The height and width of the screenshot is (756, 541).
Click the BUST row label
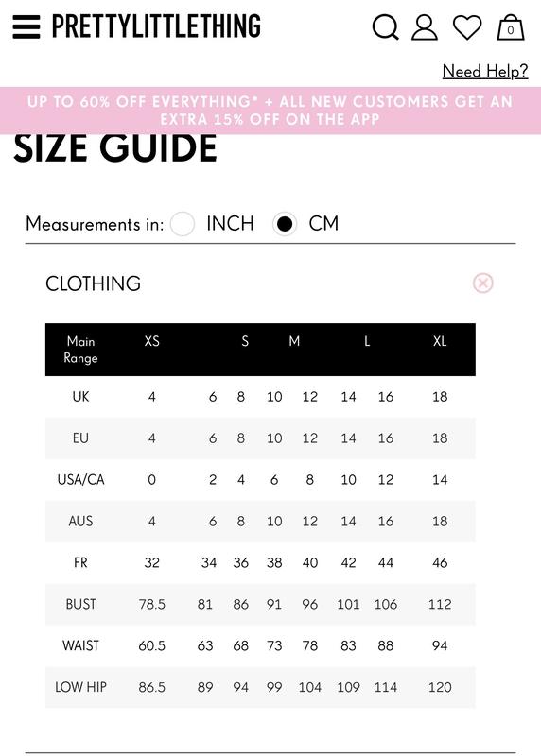pyautogui.click(x=80, y=604)
